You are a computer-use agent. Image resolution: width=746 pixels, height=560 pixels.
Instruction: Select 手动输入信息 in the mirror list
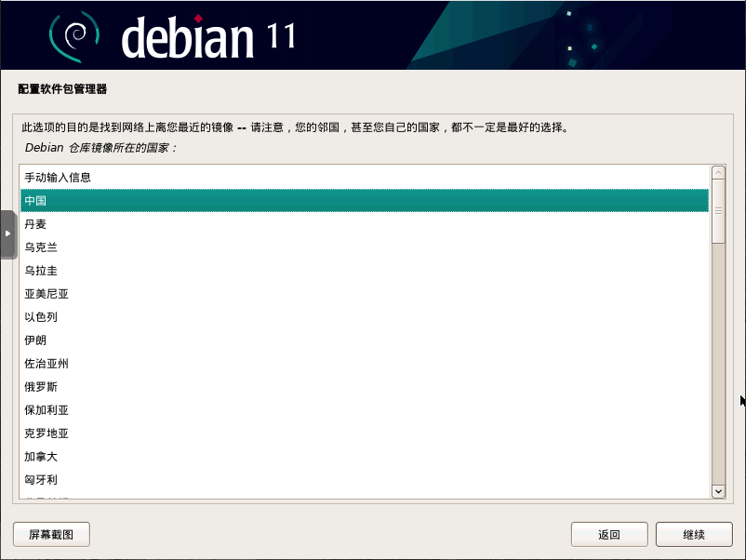[x=365, y=178]
